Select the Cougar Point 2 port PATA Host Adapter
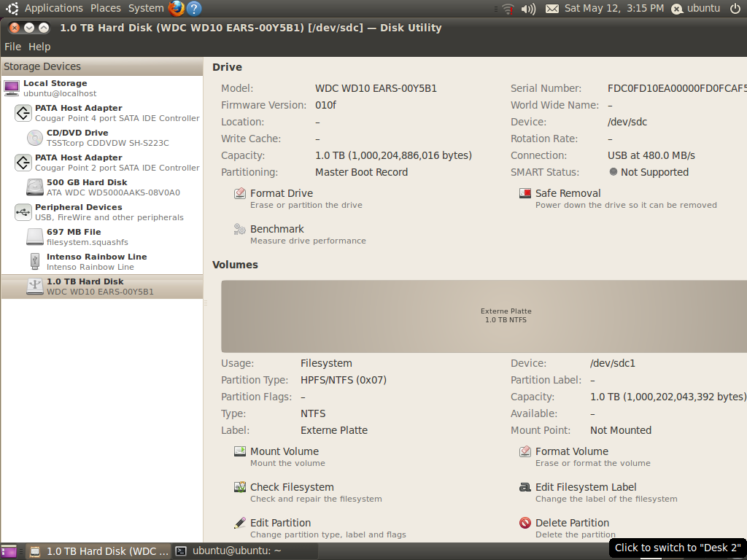Screen dimensions: 747x560 (x=102, y=163)
